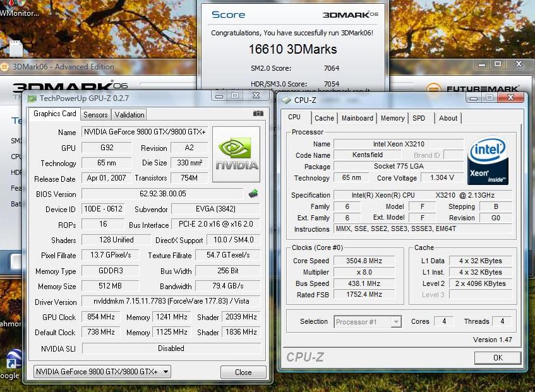Image resolution: width=535 pixels, height=392 pixels.
Task: Click the Level 2 cache 2 x 4096 KBytes
Action: pyautogui.click(x=481, y=283)
